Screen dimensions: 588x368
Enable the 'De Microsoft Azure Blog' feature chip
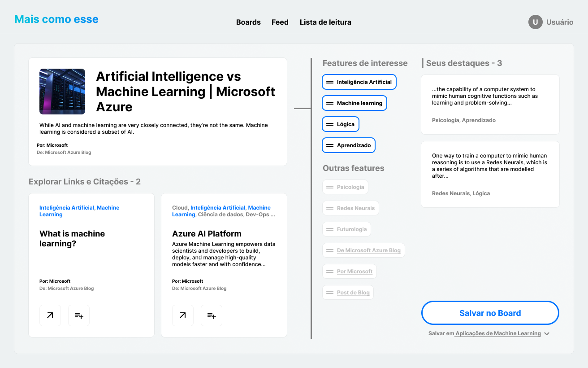point(363,250)
